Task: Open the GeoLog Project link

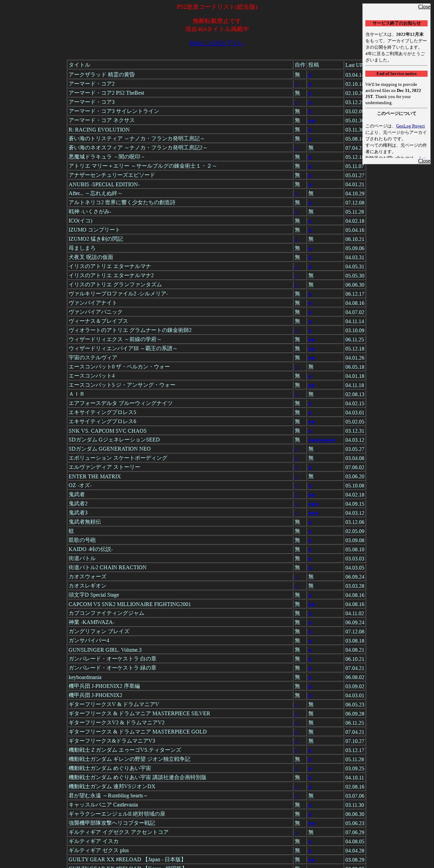Action: [x=410, y=126]
